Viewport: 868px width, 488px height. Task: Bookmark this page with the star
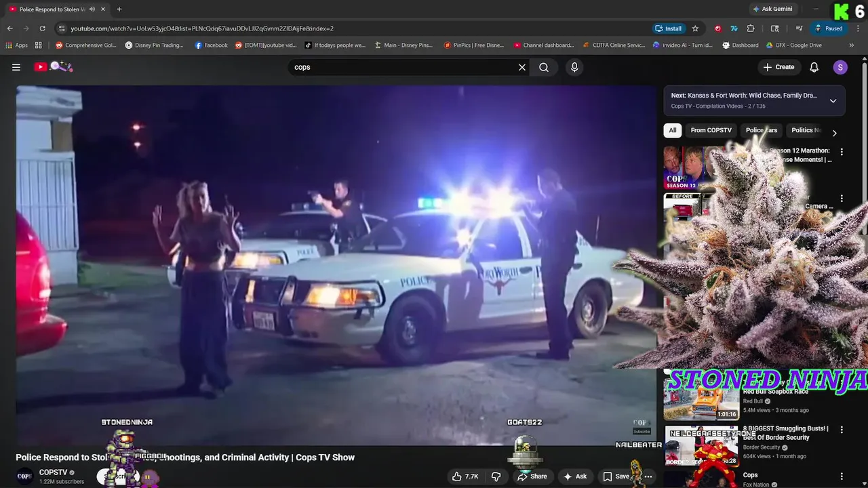[695, 28]
